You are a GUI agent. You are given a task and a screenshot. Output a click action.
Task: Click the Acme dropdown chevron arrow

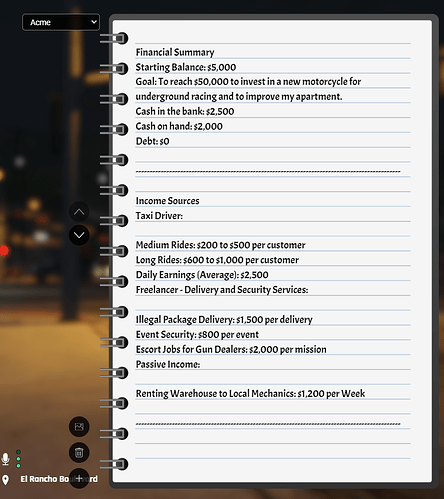94,22
